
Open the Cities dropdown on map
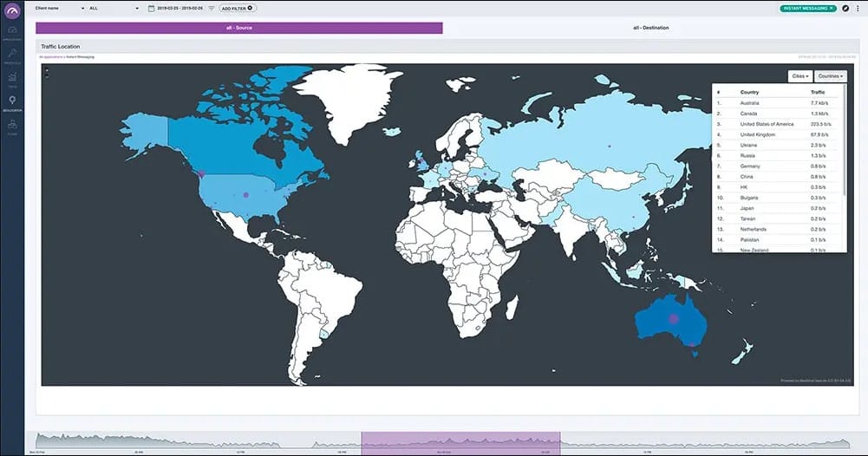[x=799, y=76]
